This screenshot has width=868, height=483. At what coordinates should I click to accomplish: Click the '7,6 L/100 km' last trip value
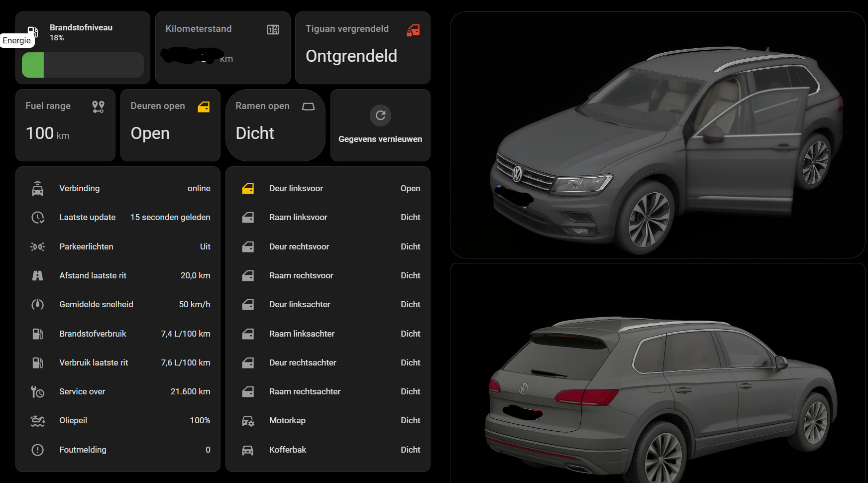(x=186, y=362)
